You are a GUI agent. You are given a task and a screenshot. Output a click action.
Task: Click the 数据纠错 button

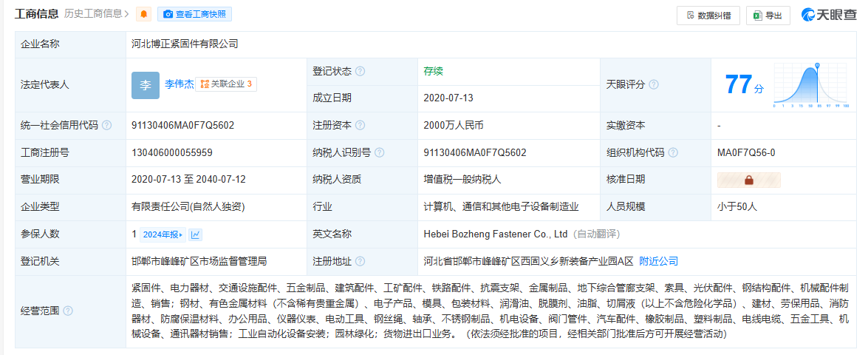pos(708,16)
